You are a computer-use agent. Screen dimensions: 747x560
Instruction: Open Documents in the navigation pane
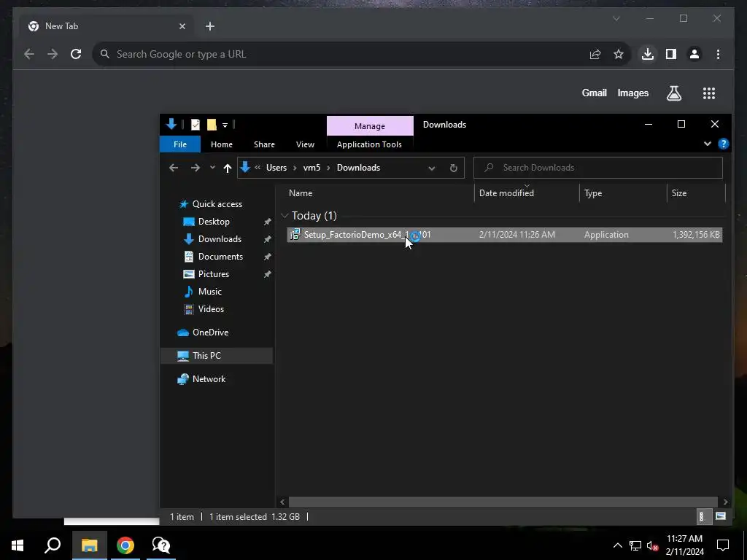[x=220, y=257]
